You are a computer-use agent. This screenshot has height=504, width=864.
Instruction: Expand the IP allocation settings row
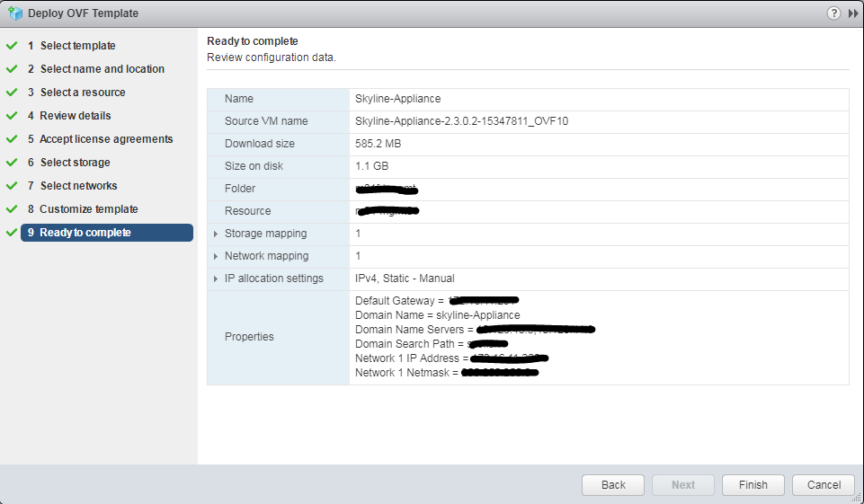pos(216,279)
